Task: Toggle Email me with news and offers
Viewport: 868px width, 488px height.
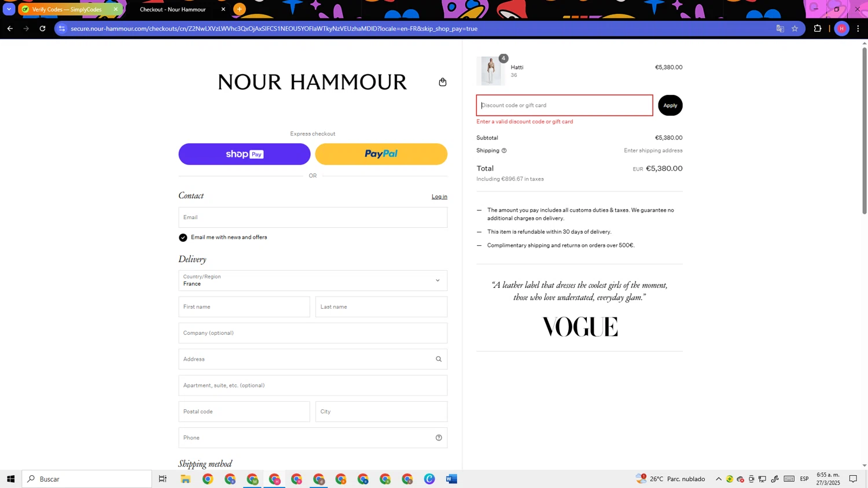Action: pyautogui.click(x=183, y=238)
